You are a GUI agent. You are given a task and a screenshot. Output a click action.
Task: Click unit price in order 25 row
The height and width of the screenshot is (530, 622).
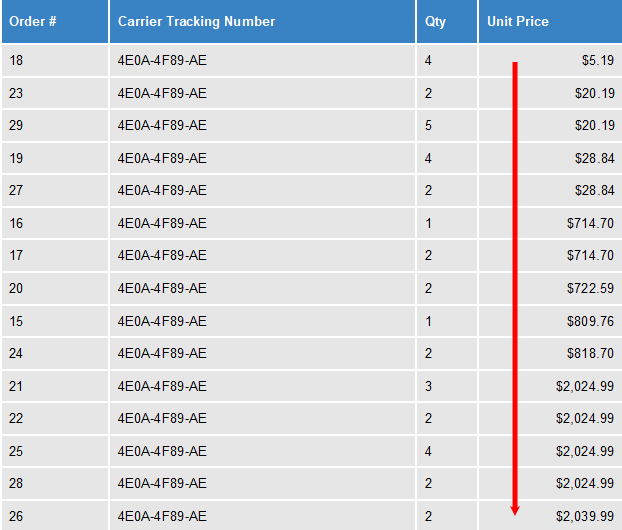pyautogui.click(x=585, y=451)
